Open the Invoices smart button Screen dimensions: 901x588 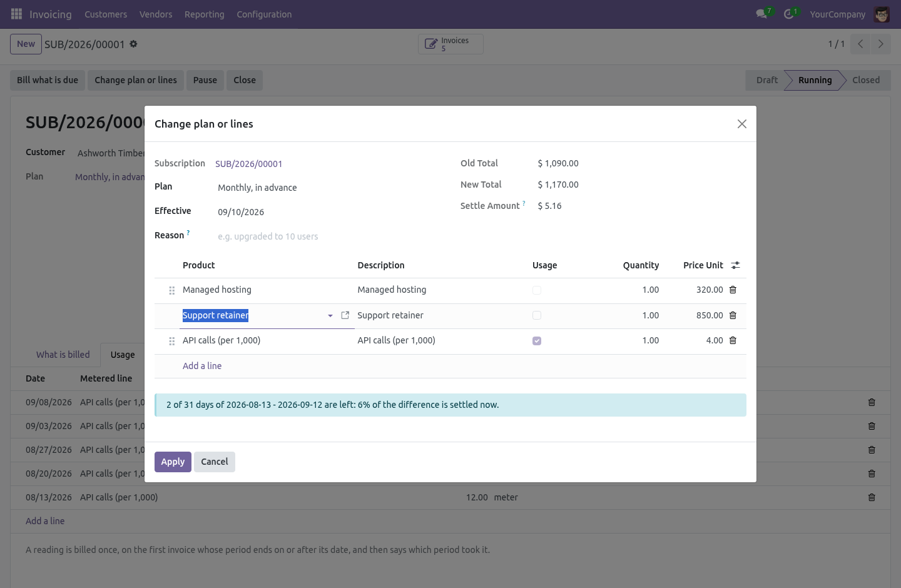tap(450, 44)
